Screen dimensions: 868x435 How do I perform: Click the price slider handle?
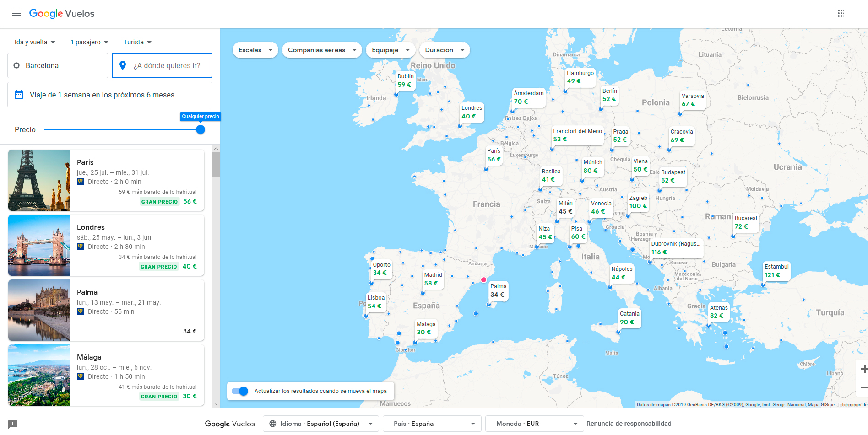click(x=201, y=129)
